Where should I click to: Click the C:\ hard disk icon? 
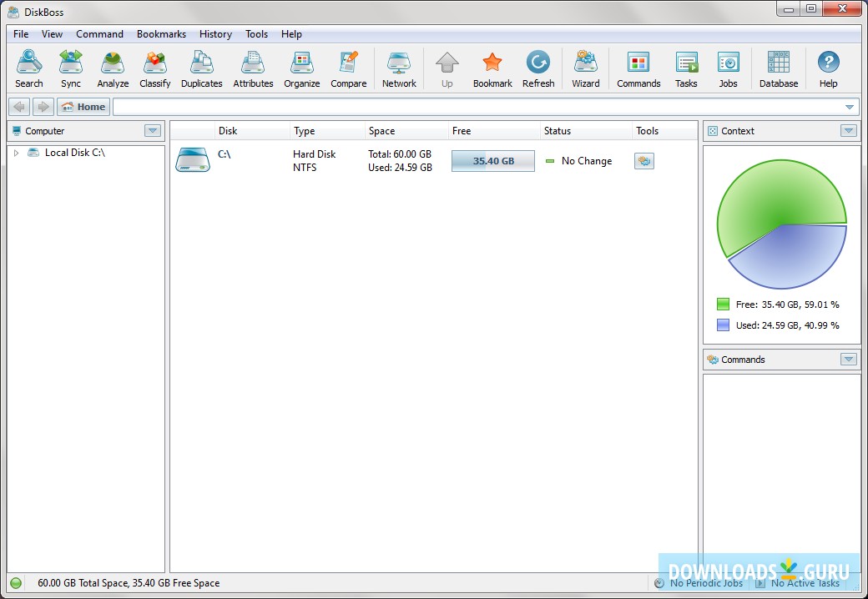[x=193, y=160]
